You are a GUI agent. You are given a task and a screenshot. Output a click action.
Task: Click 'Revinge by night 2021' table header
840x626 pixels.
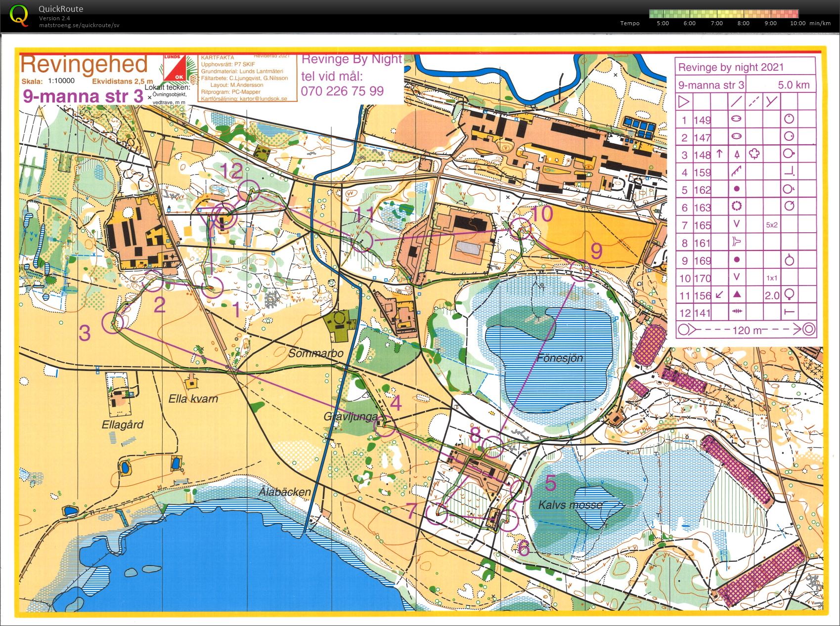click(731, 67)
